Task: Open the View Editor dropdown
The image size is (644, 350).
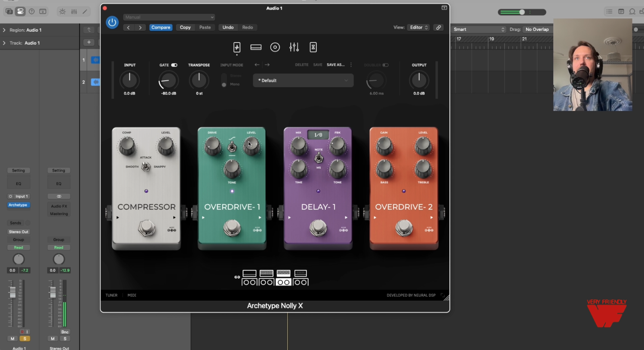Action: tap(419, 27)
